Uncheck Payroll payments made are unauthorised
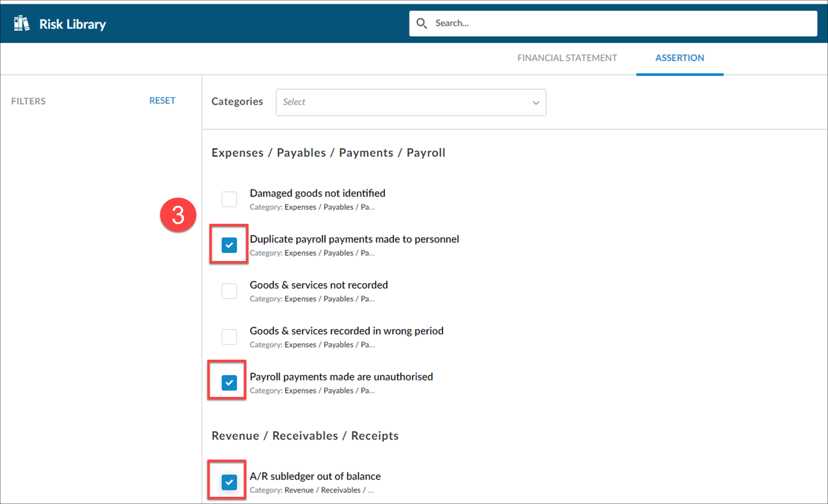Screen dimensions: 828x504 (229, 383)
